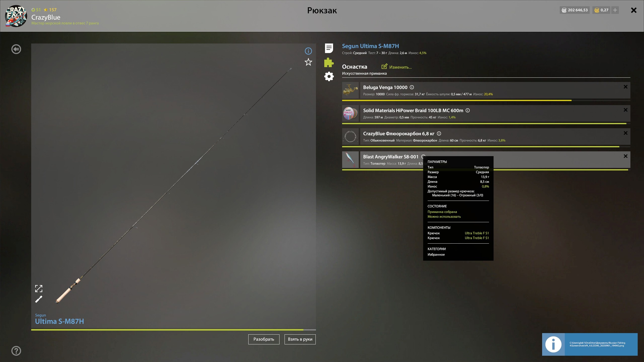Click the Beluga Venga 10000 reel thumbnail
Viewport: 644px width, 362px height.
(350, 90)
